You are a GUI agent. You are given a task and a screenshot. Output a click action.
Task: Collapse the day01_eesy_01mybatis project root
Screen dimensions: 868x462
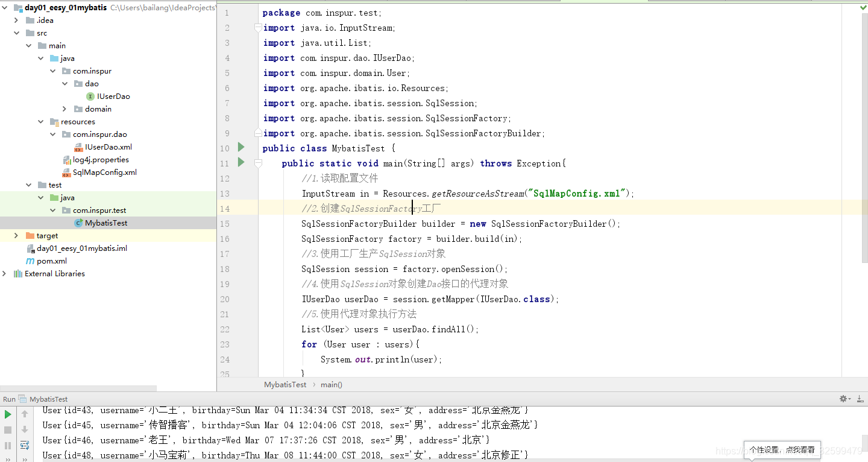[x=4, y=8]
